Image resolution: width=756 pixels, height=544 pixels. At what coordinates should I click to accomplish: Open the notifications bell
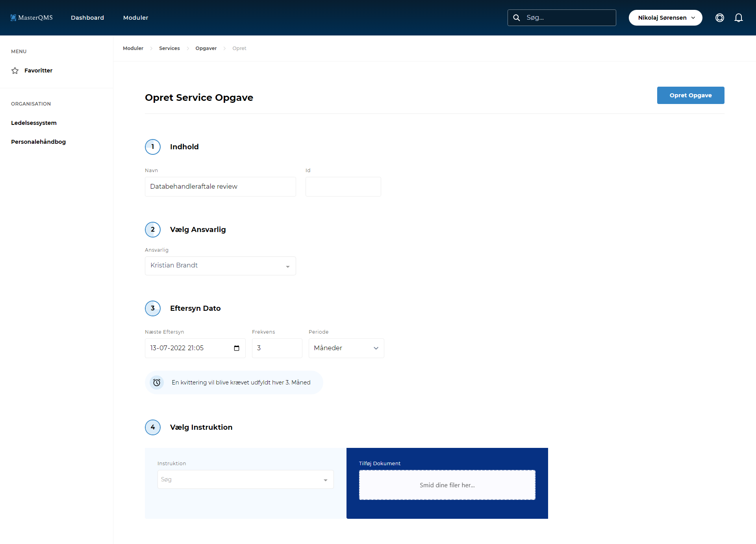[x=738, y=18]
